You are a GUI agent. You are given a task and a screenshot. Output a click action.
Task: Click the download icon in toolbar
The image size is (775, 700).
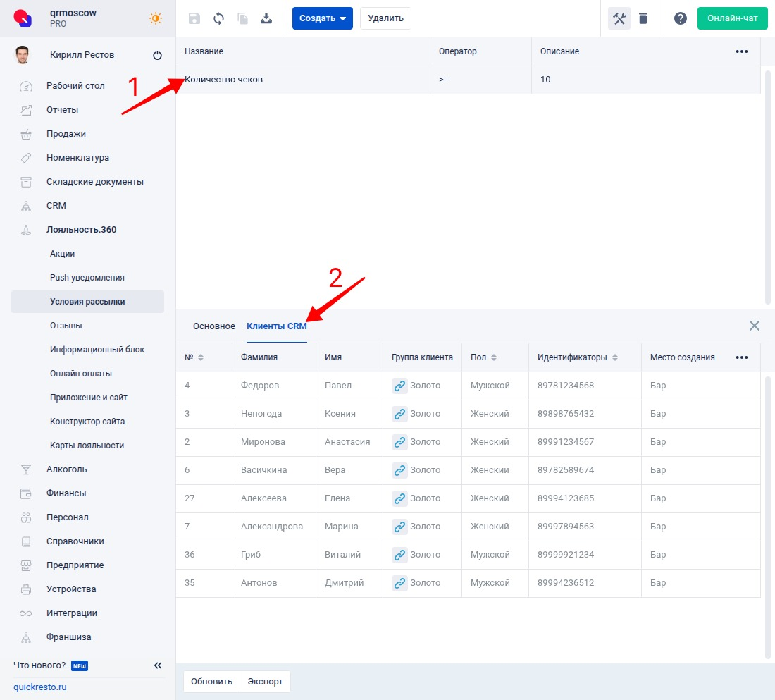(266, 18)
